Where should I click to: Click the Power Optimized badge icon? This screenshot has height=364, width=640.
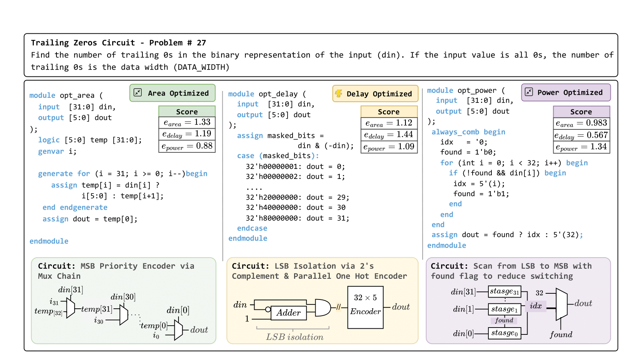click(x=529, y=92)
